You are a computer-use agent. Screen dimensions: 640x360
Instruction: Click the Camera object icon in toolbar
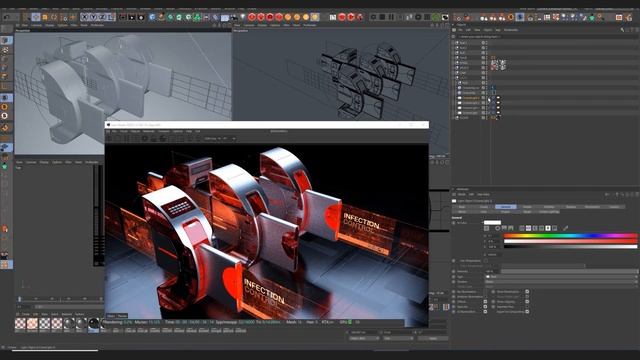233,17
